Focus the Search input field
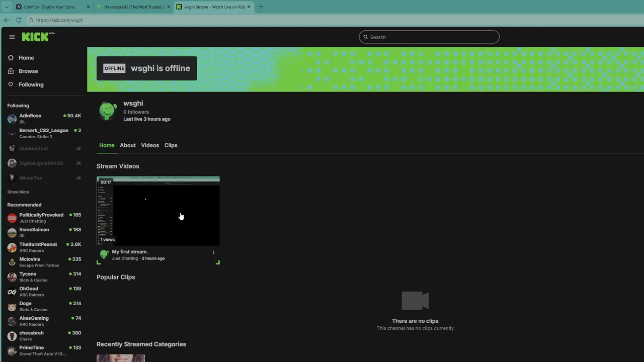 (x=429, y=37)
